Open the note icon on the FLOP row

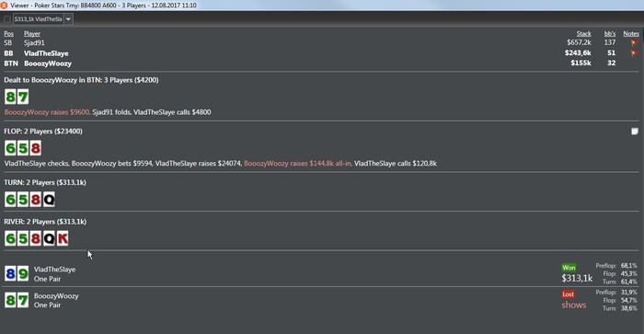(x=635, y=132)
